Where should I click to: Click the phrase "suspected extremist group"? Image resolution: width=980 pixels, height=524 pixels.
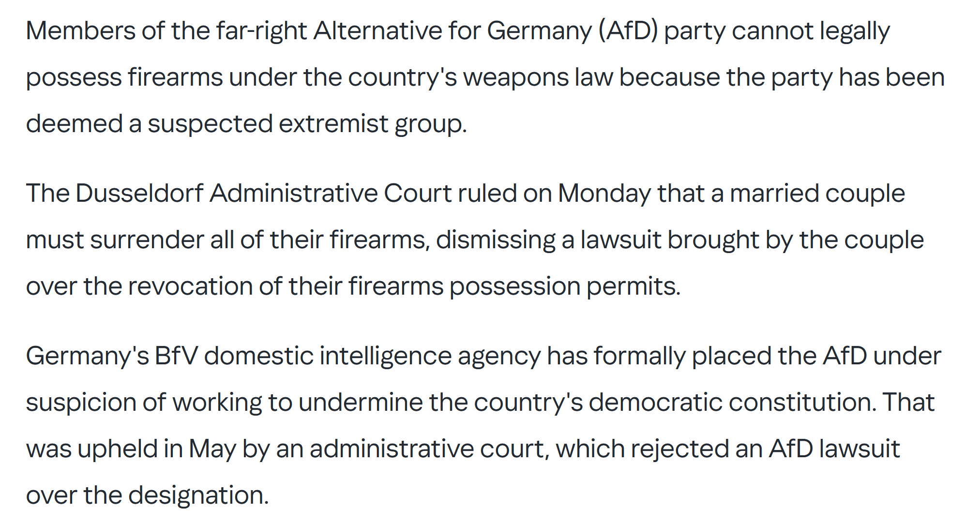307,125
